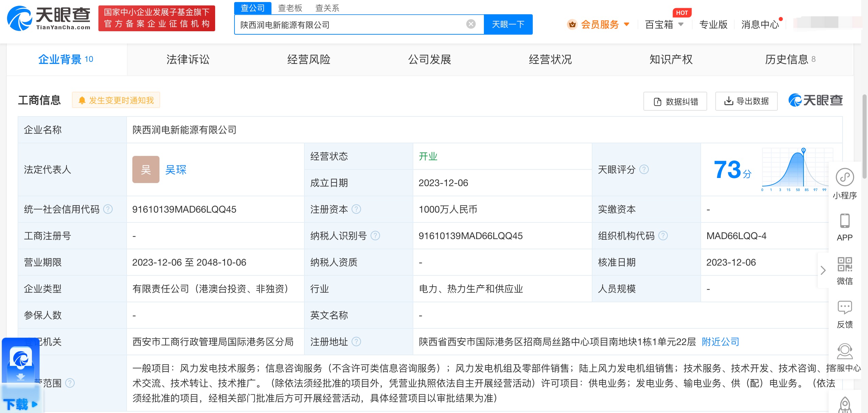Click the 电力、热力生产和供应业 industry value
The height and width of the screenshot is (413, 868).
(x=471, y=289)
